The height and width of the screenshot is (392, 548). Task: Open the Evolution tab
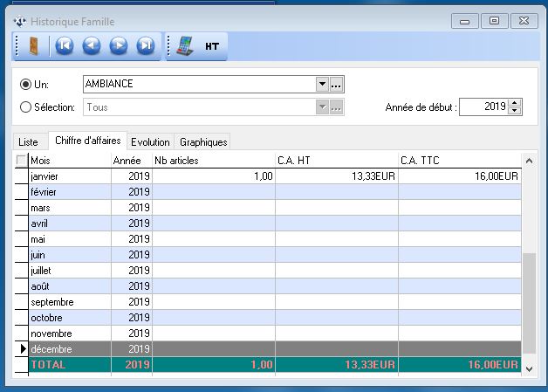click(150, 141)
